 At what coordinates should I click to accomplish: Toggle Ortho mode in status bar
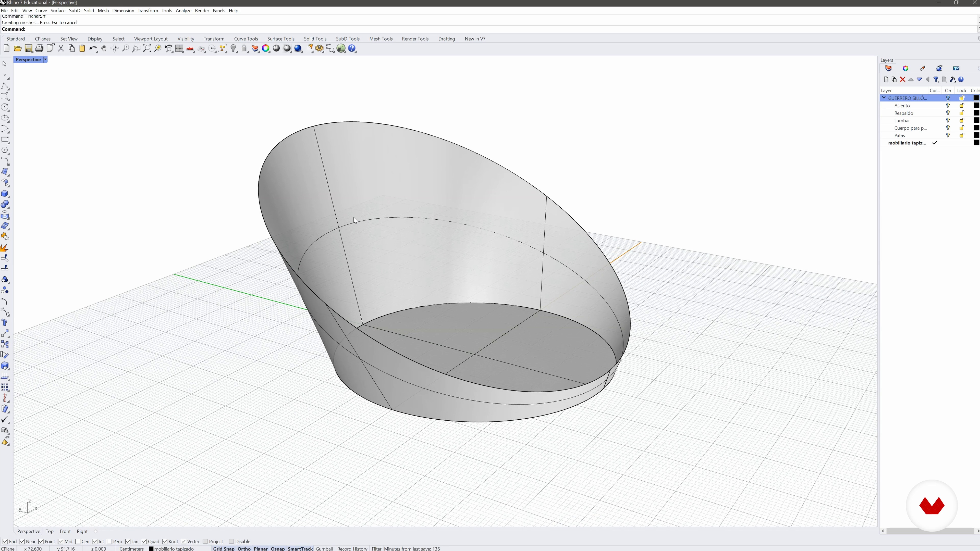(244, 549)
